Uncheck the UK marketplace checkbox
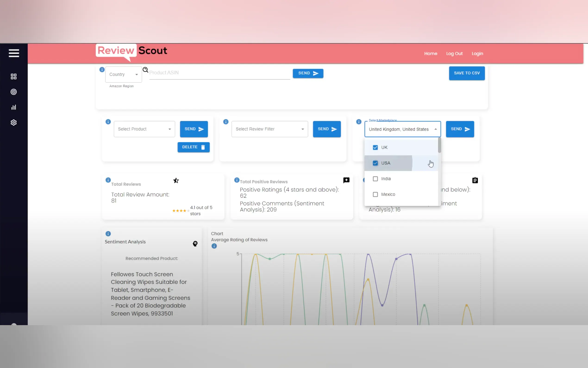Screen dimensions: 588x368 click(375, 147)
